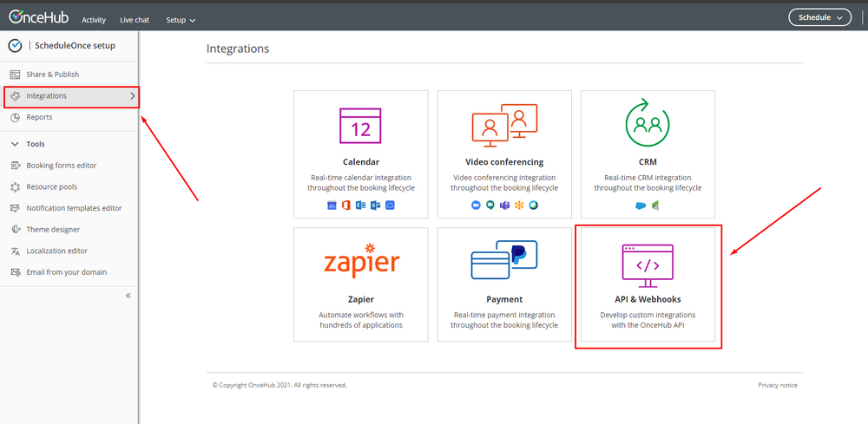868x424 pixels.
Task: Click the Webex small logo
Action: point(533,205)
